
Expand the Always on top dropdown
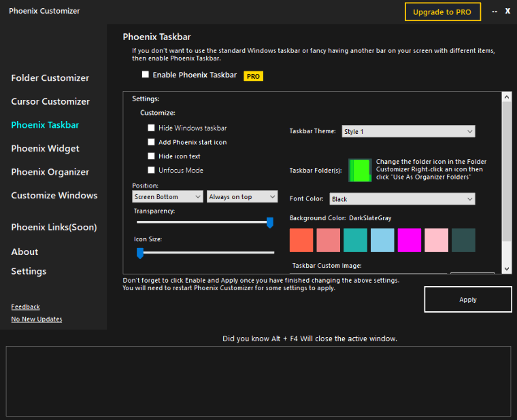point(242,196)
